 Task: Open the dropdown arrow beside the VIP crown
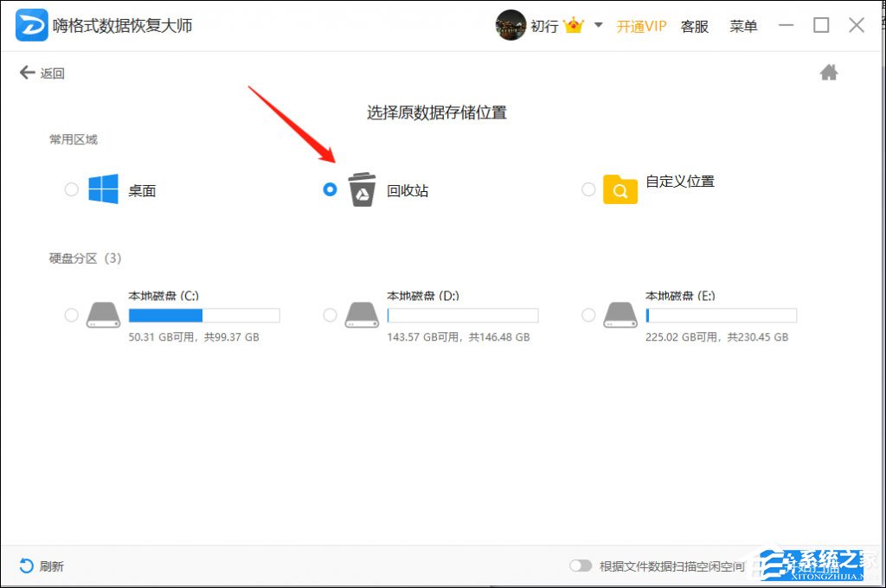tap(599, 26)
